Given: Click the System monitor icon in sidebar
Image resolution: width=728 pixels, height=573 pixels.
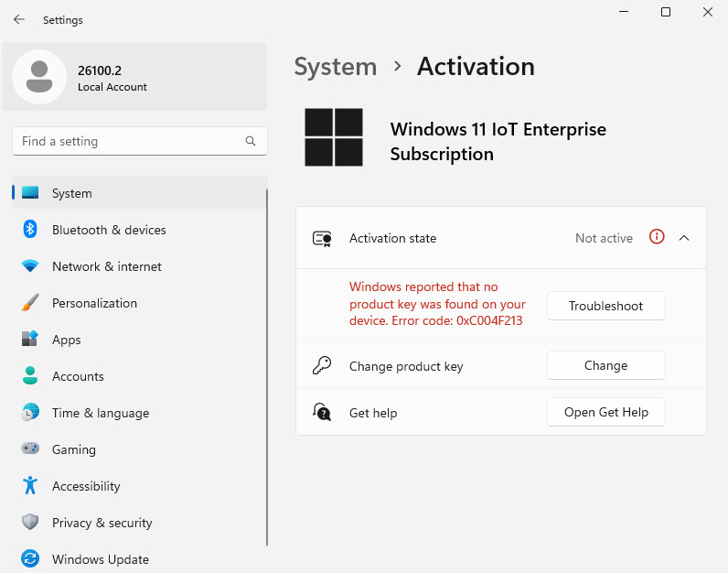Looking at the screenshot, I should coord(30,192).
